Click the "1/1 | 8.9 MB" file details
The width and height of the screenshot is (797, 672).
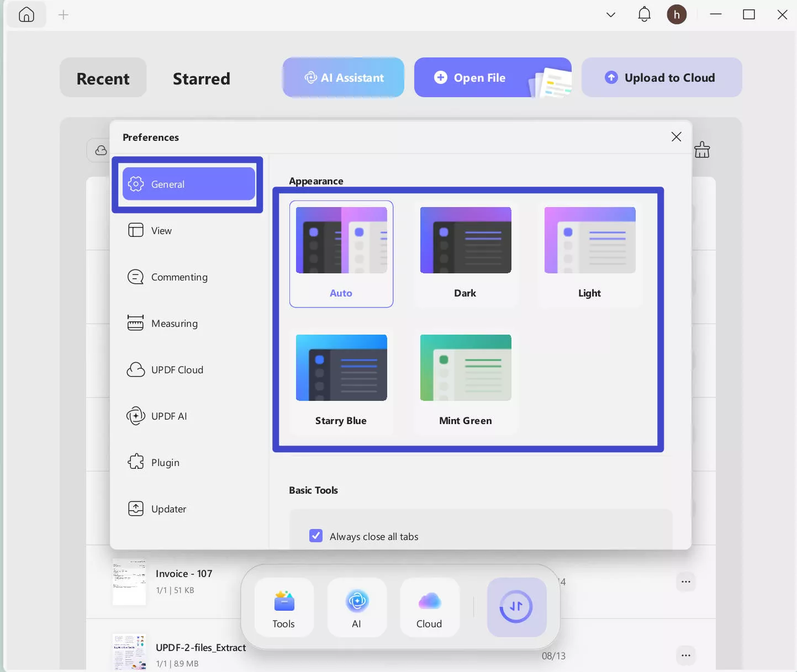click(x=177, y=664)
